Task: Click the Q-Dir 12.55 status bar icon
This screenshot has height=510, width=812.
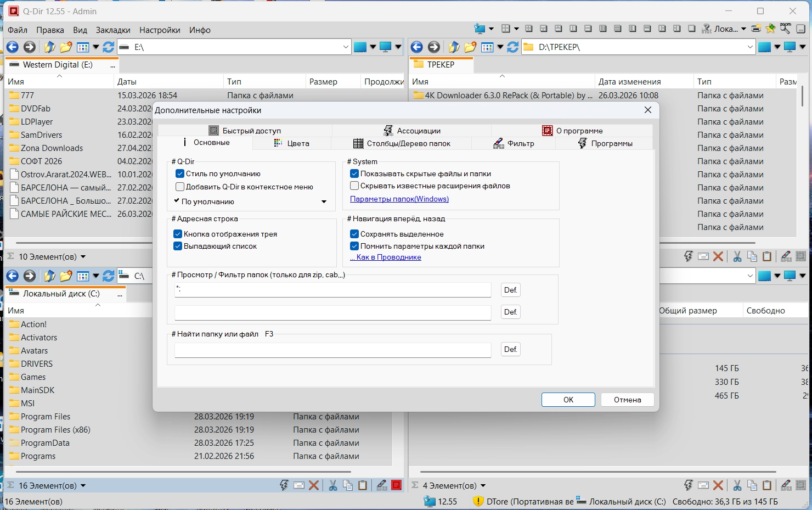Action: pyautogui.click(x=430, y=501)
